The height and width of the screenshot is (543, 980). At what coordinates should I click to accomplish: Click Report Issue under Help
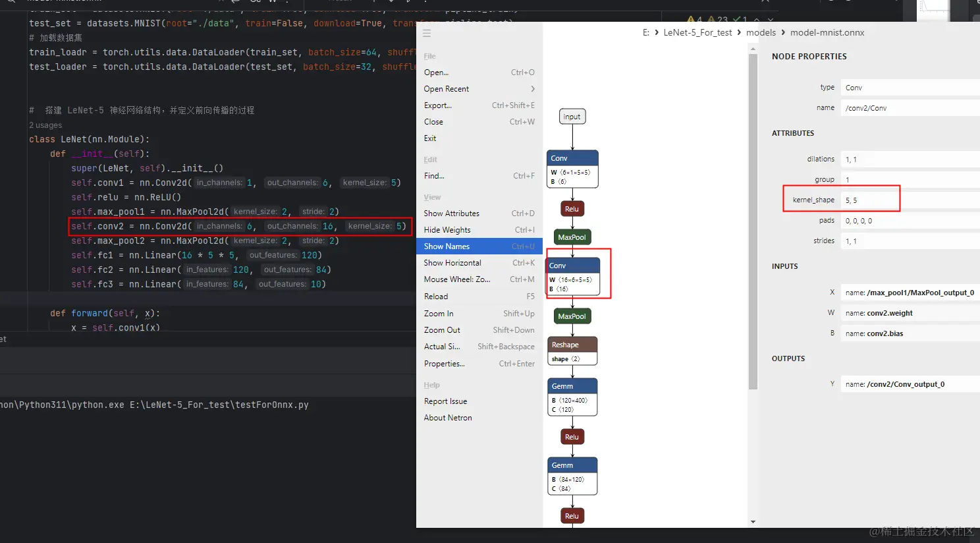click(x=446, y=401)
